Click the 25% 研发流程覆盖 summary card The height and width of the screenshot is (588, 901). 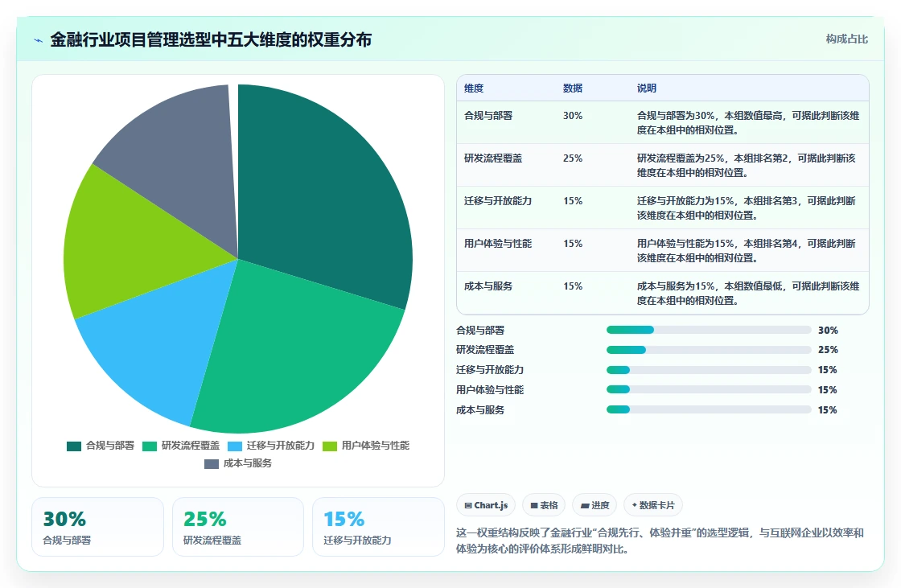click(x=238, y=527)
